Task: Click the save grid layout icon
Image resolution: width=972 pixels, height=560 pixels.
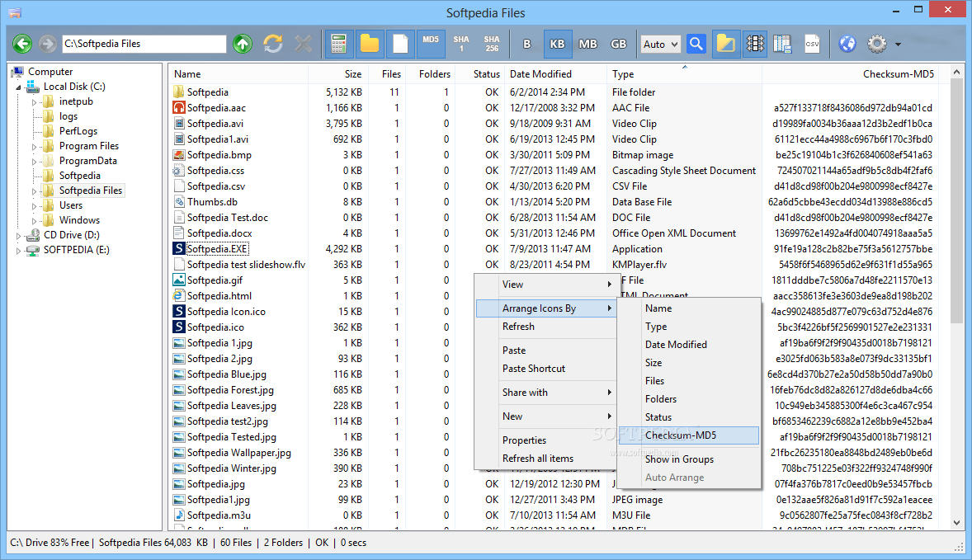Action: (782, 44)
